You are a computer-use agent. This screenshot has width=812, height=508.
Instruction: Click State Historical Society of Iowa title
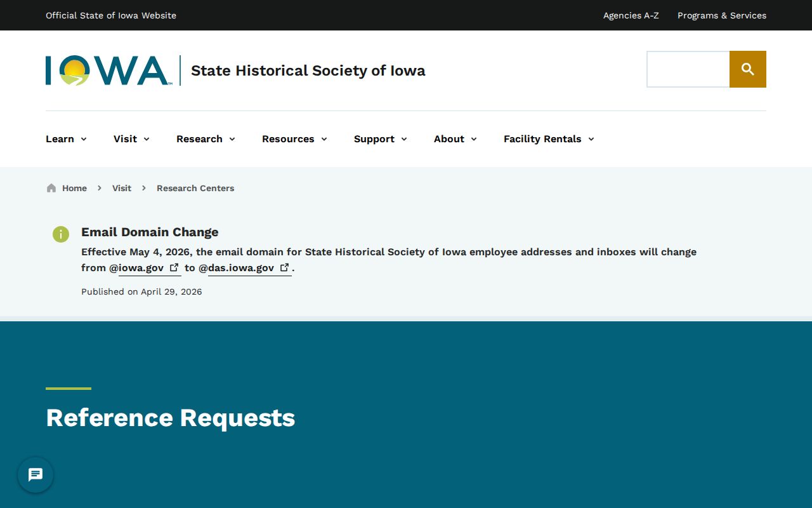coord(308,70)
